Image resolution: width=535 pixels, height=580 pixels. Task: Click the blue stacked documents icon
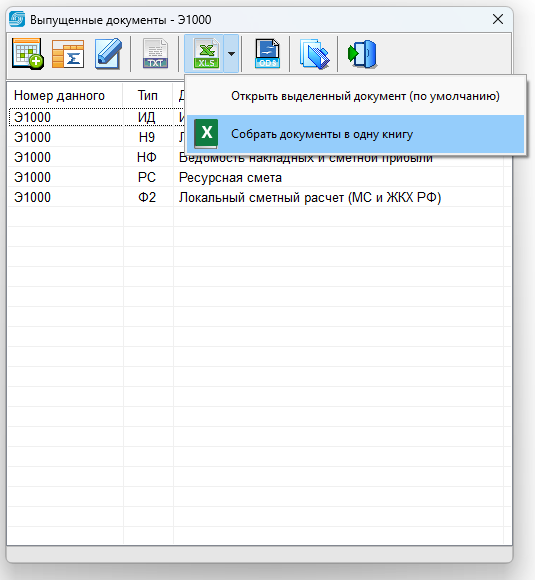pos(314,54)
